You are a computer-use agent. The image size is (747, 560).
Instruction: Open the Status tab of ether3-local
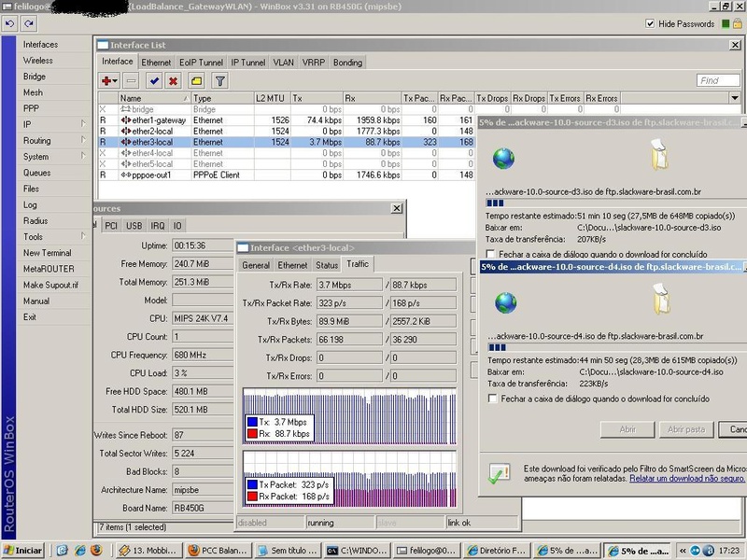327,265
